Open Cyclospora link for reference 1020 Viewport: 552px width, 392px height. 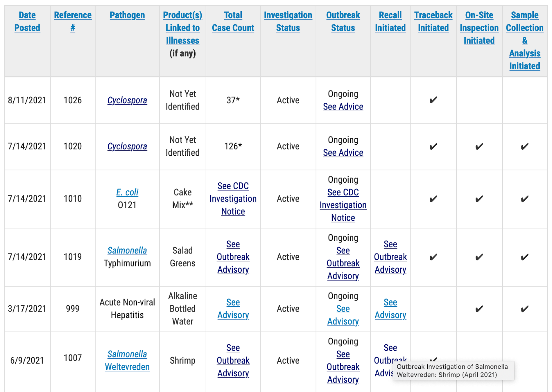click(127, 146)
